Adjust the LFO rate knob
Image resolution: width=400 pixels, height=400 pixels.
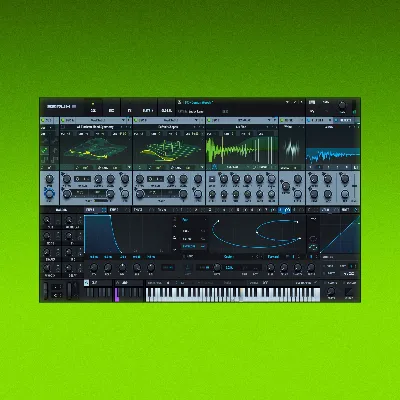(x=217, y=267)
